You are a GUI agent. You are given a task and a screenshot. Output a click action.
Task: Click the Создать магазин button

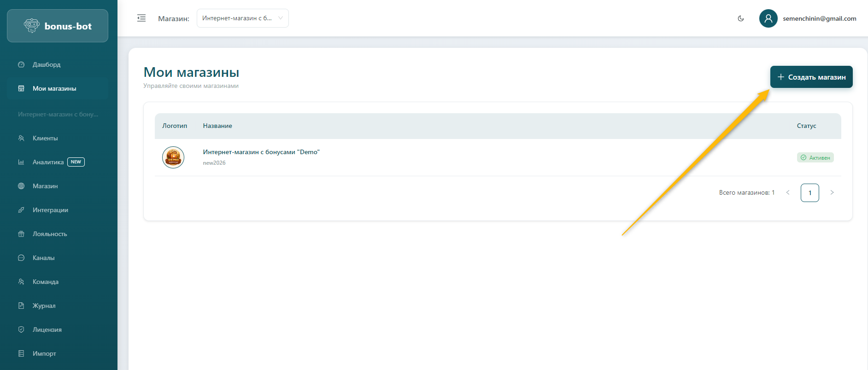811,77
